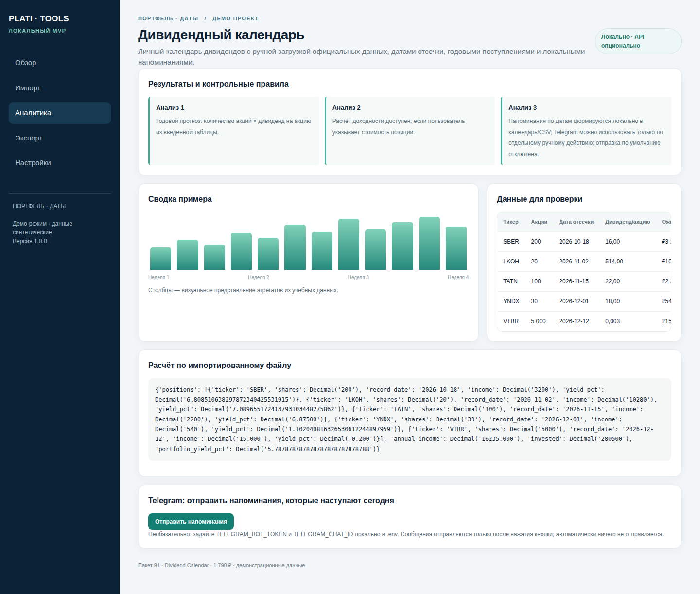
Task: Click the imported file calculation output block
Action: coord(410,419)
